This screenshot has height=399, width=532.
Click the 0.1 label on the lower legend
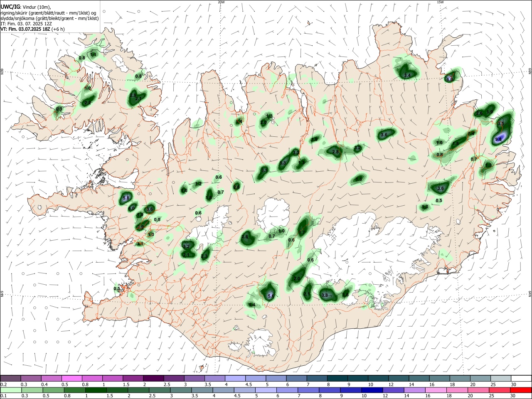(3, 396)
